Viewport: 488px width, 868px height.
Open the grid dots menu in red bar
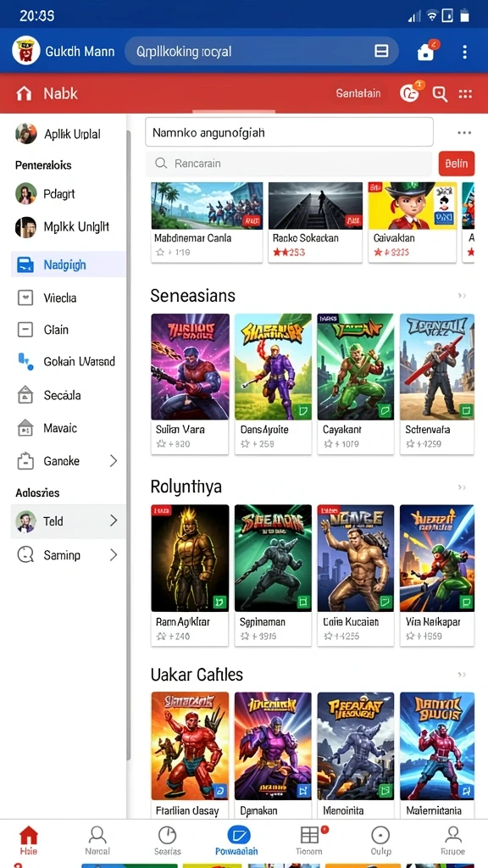pos(465,94)
